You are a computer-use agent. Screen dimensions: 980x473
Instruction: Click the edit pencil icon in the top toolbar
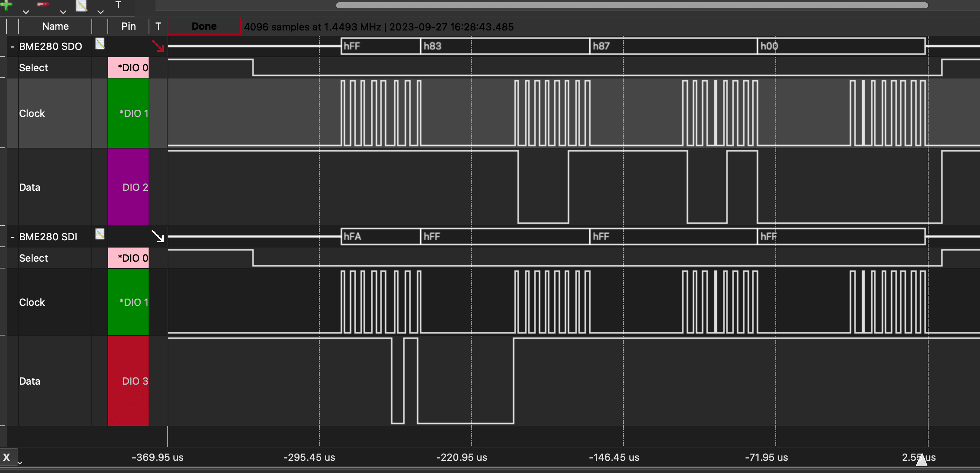[x=82, y=5]
